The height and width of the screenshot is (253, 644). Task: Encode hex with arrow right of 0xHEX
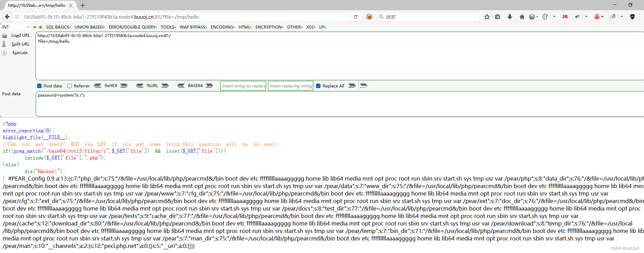124,86
